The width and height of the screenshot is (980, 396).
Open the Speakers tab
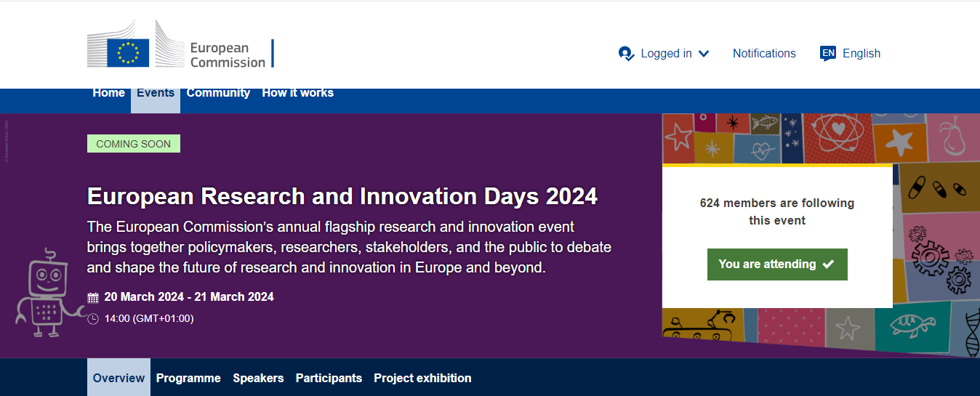[258, 378]
